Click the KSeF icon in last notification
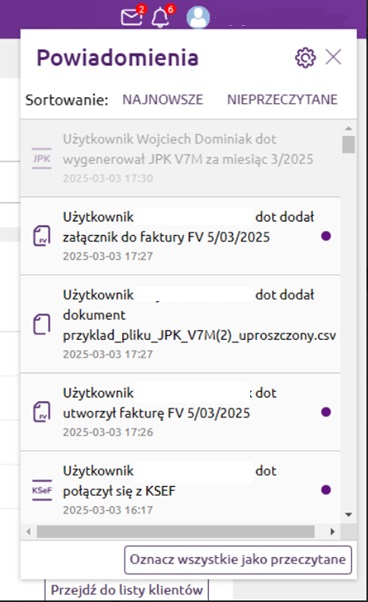Screen dimensions: 368x602 tap(42, 490)
